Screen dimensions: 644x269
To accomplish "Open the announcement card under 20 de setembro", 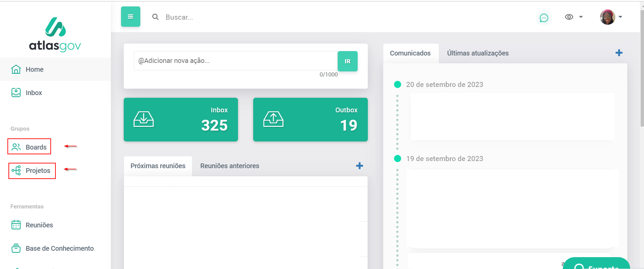I will coord(512,116).
